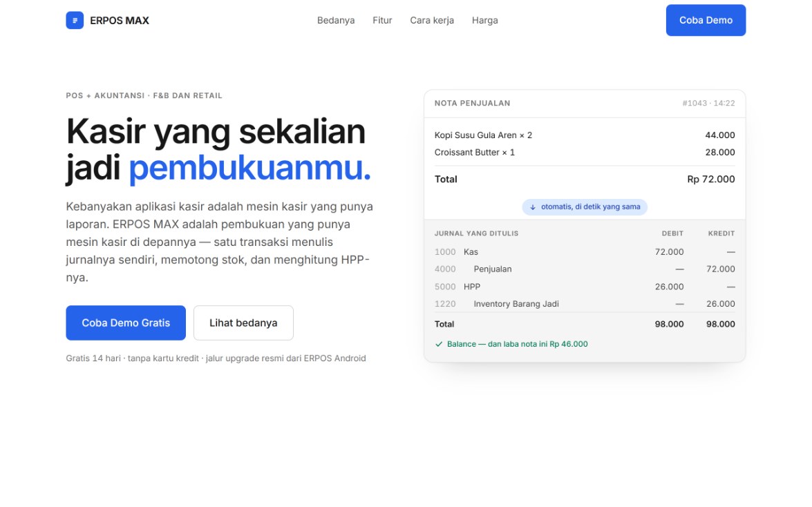The height and width of the screenshot is (507, 812).
Task: Click the Coba Demo header button
Action: click(x=706, y=20)
